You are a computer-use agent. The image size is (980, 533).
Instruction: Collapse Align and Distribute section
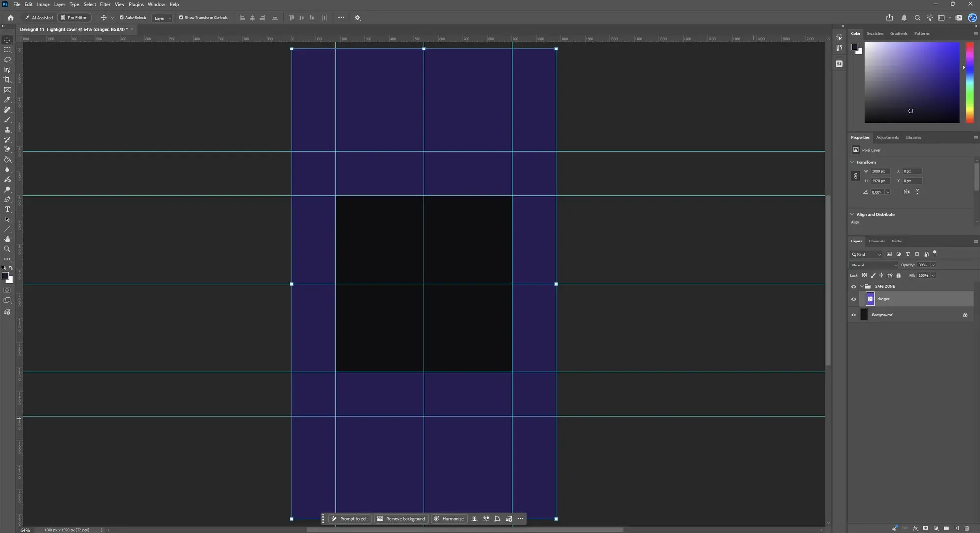pos(852,214)
